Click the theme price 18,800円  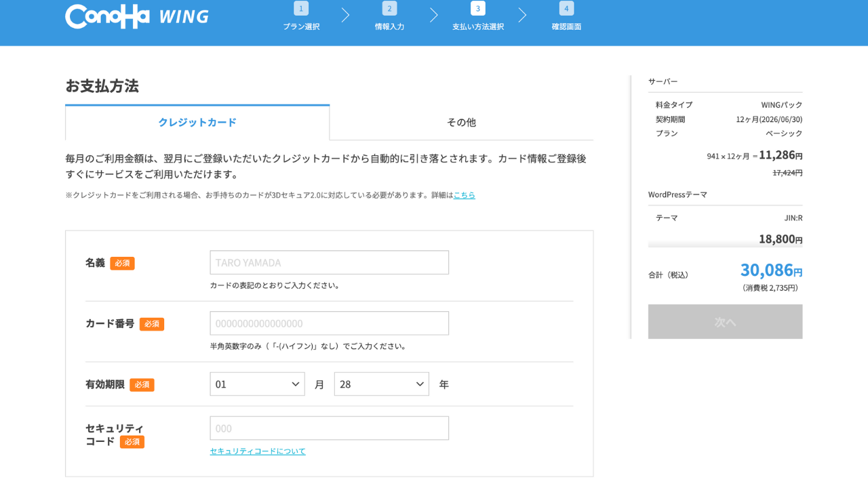781,239
